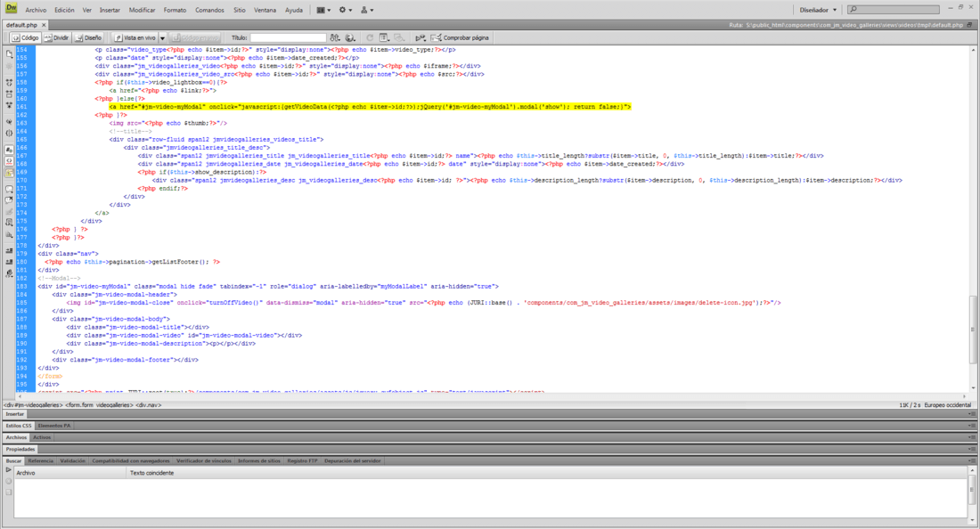Open the Registro FTP tab
Screen dimensions: 980x529
[x=302, y=461]
